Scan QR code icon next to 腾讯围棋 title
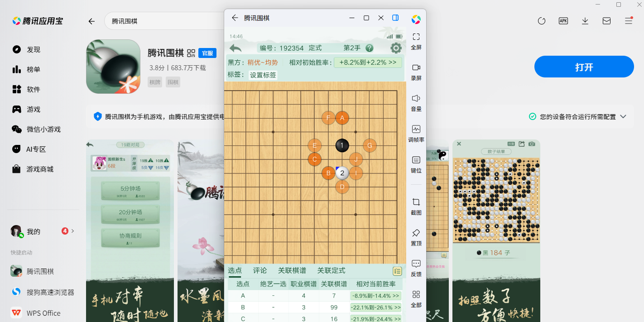This screenshot has height=322, width=644. coord(191,53)
